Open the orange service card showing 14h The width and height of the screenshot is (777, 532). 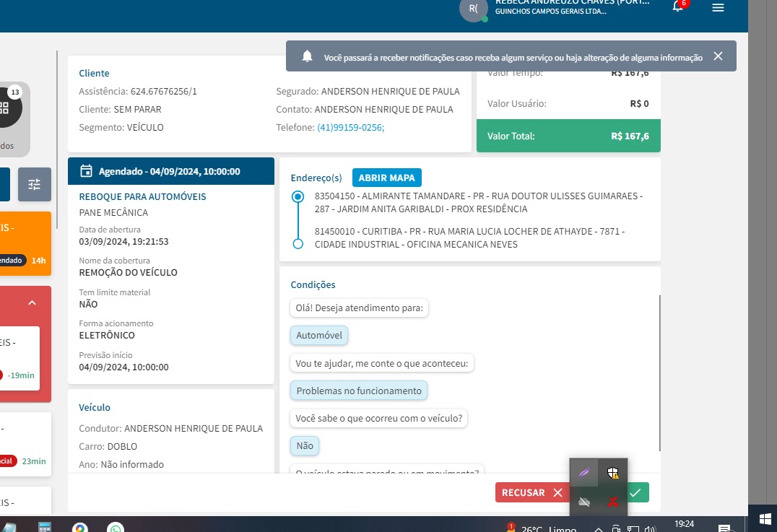25,244
